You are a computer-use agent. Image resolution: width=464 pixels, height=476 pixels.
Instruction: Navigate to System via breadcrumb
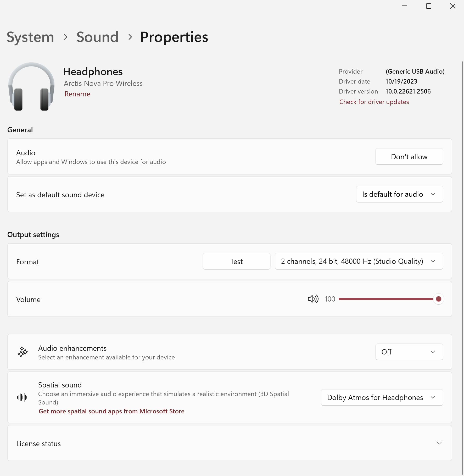pyautogui.click(x=30, y=37)
